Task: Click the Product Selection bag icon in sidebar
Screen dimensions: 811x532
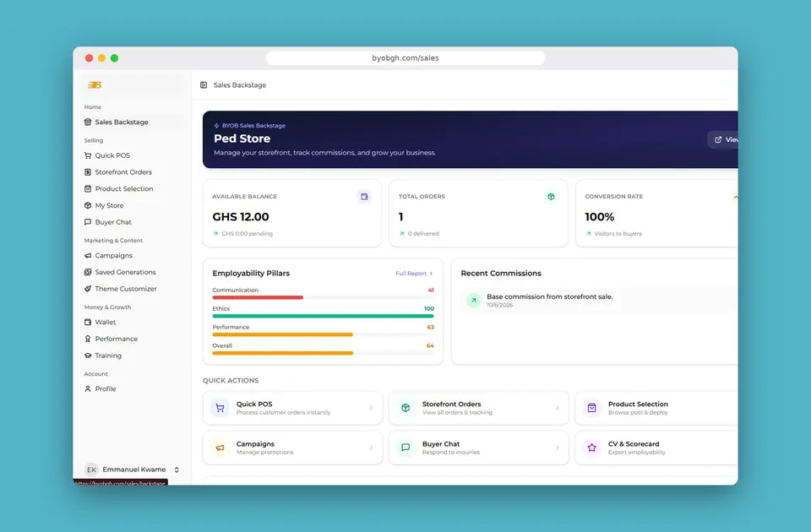Action: 88,188
